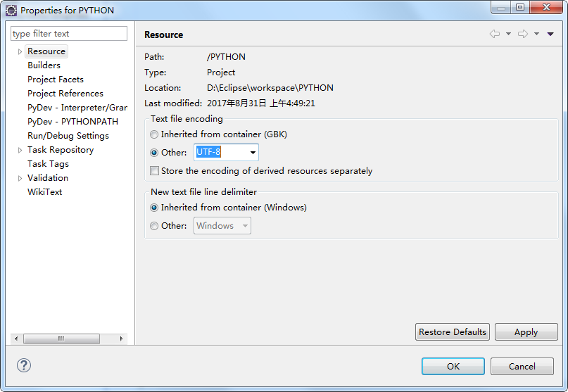The height and width of the screenshot is (392, 568).
Task: Click the UTF-8 encoding text field
Action: [x=221, y=152]
